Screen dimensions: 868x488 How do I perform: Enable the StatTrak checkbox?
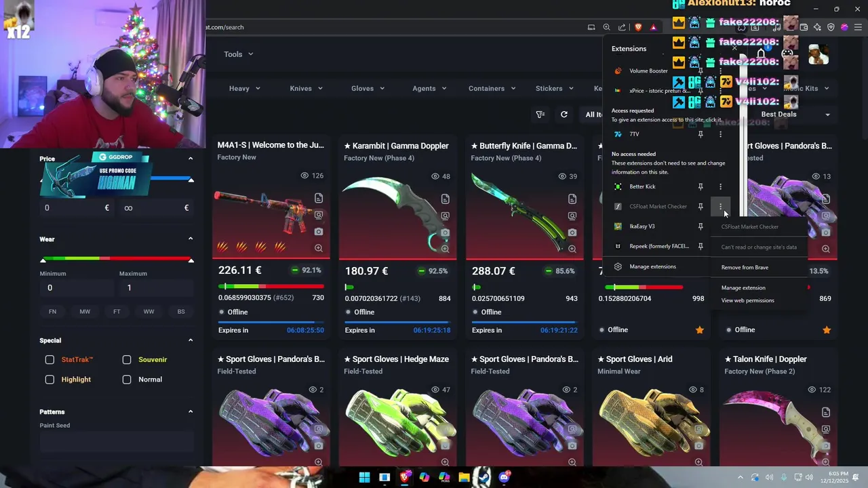(x=50, y=360)
